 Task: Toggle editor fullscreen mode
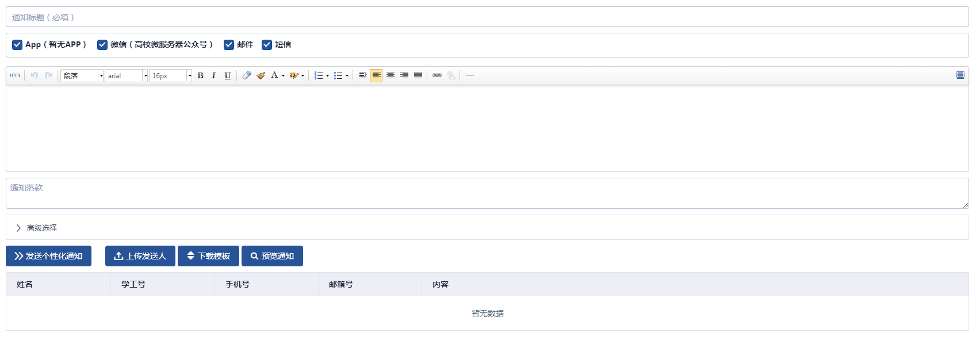coord(960,75)
